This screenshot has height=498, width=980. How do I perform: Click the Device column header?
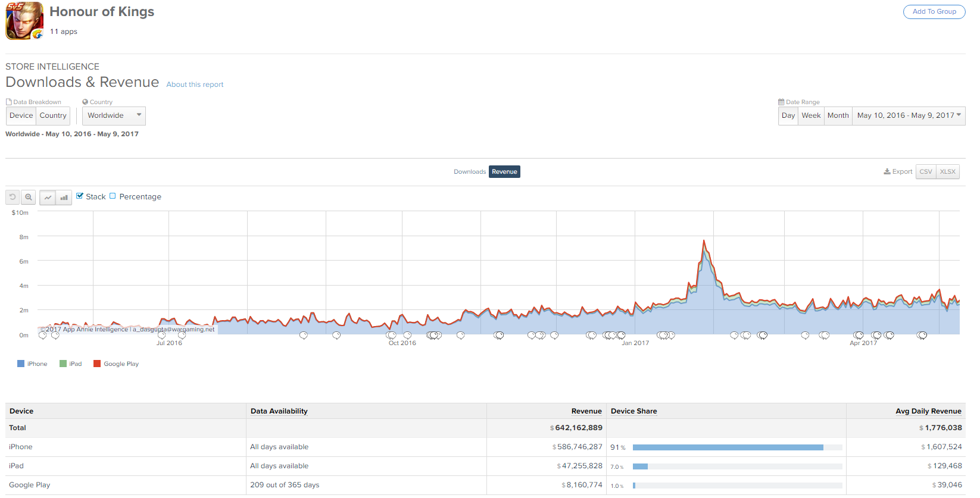pyautogui.click(x=21, y=411)
